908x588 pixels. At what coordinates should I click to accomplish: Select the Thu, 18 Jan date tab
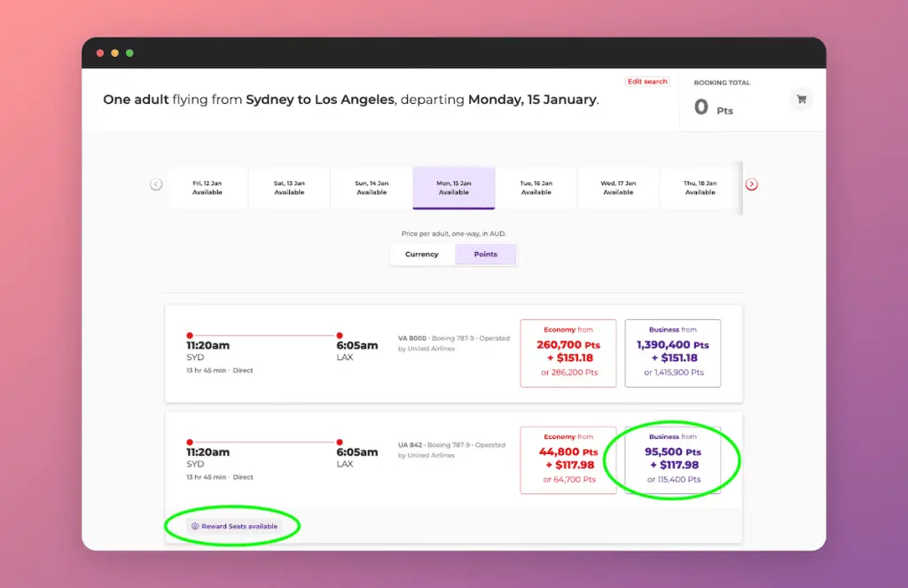[x=701, y=187]
